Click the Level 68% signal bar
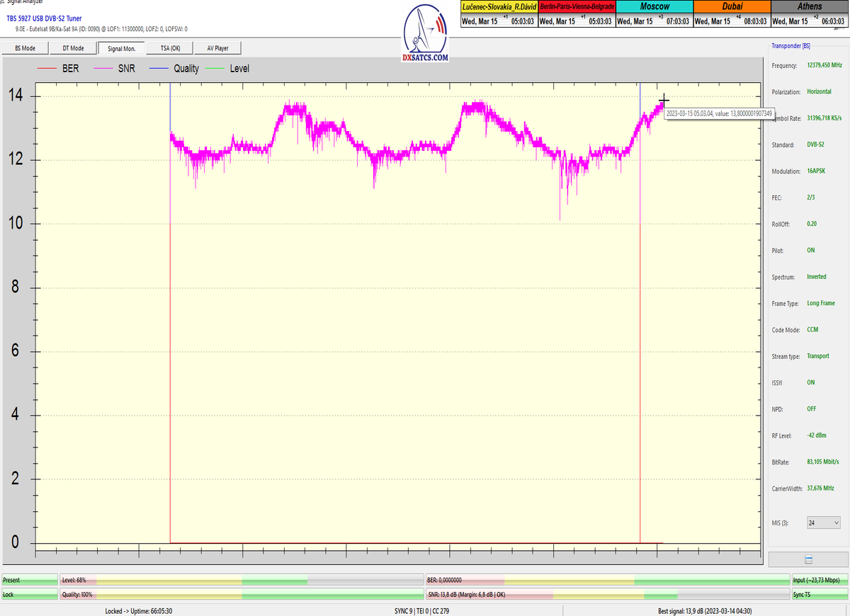Viewport: 850px width, 616px height. [241, 580]
